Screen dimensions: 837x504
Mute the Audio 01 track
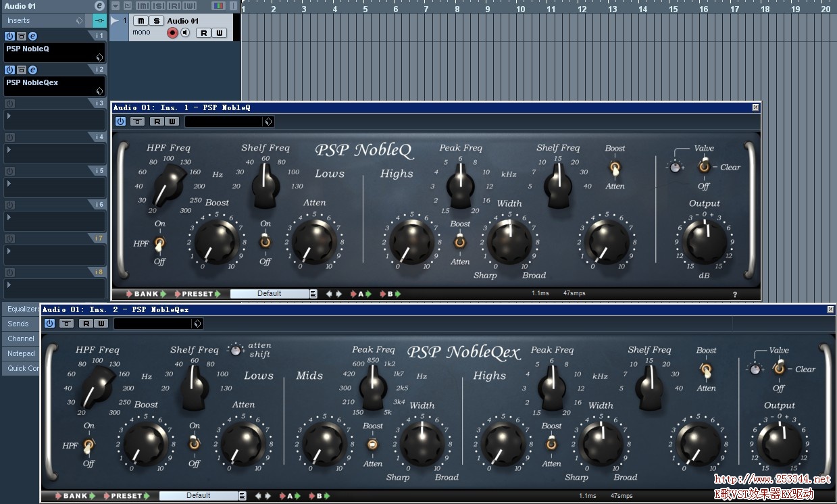tap(141, 21)
